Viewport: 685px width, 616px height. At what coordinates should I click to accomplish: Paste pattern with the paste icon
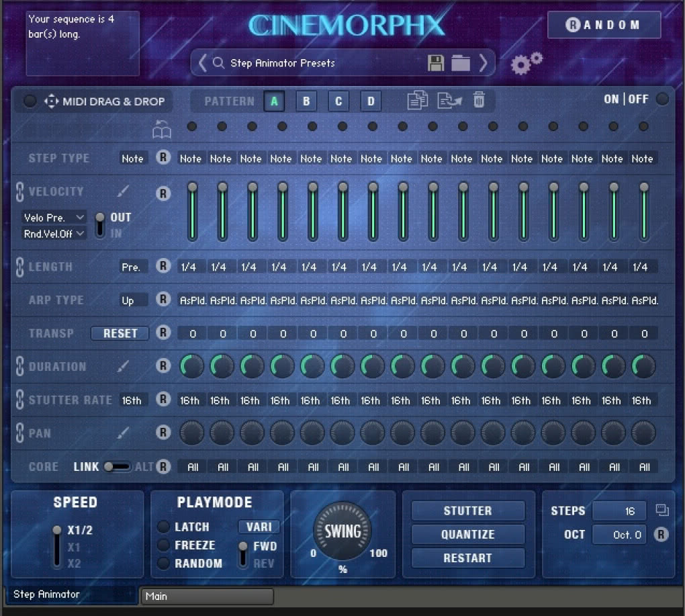click(449, 100)
